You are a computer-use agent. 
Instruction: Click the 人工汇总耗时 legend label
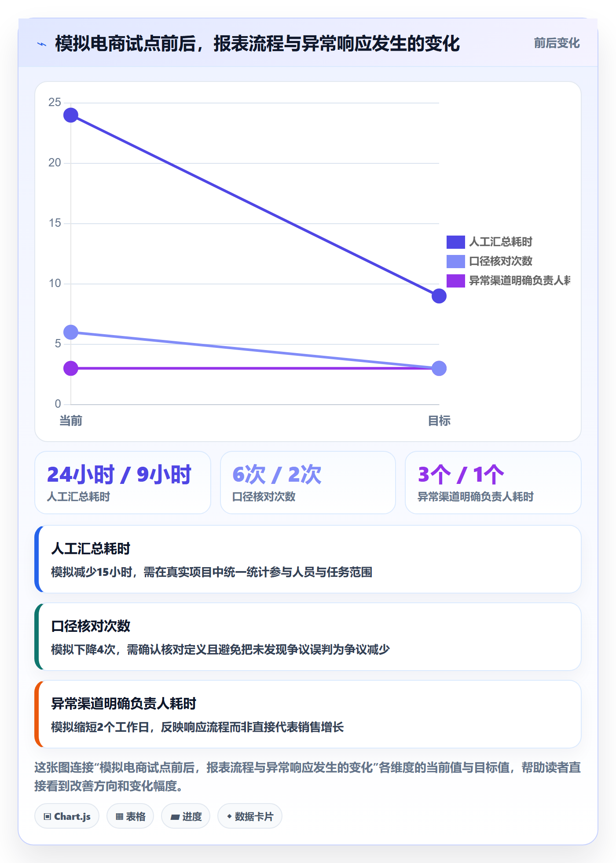coord(501,242)
